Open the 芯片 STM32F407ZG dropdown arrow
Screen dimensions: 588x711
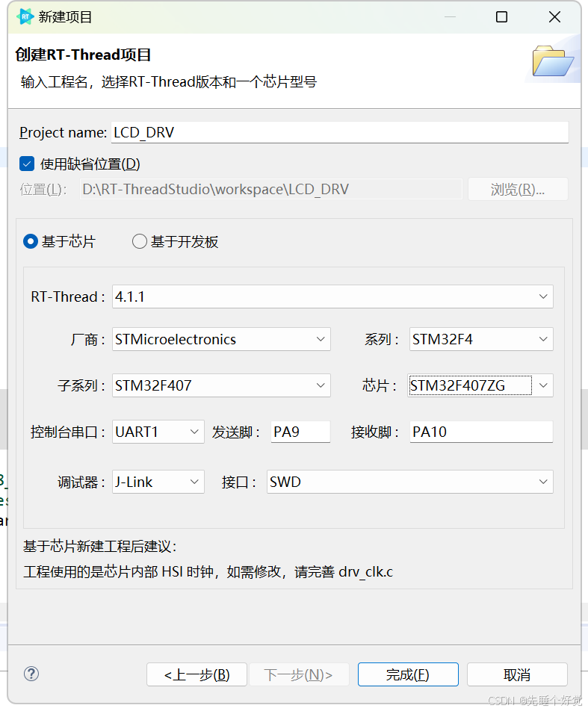click(x=543, y=385)
